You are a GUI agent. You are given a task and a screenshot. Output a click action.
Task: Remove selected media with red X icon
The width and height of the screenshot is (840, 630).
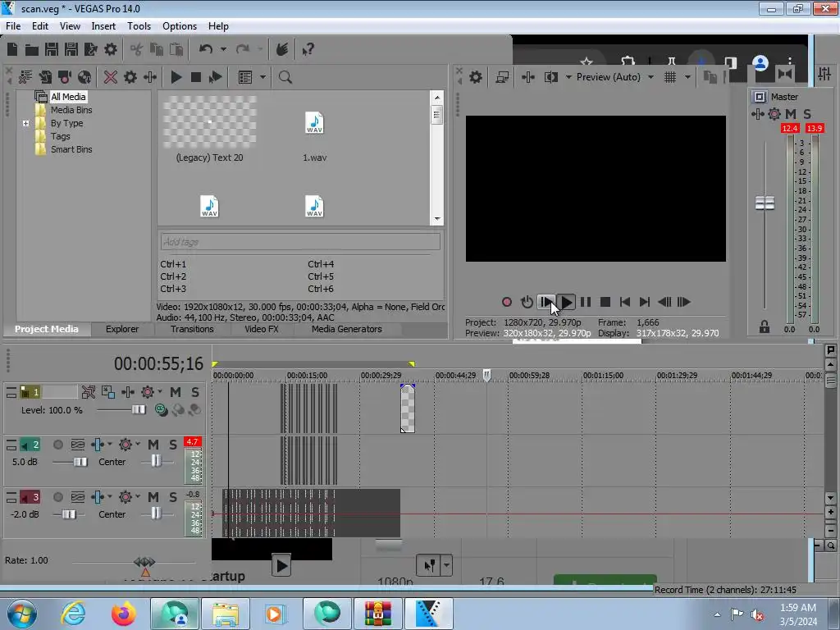(x=111, y=77)
